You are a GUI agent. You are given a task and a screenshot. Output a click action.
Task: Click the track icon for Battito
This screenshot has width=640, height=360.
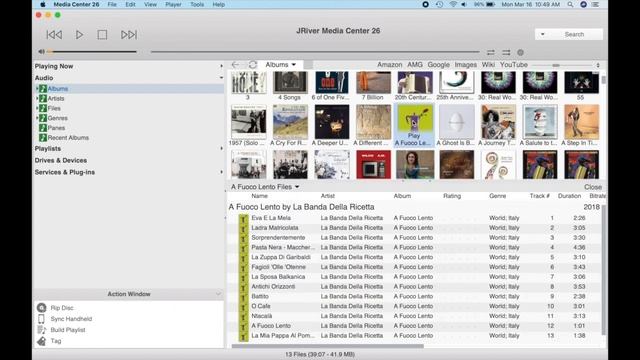(243, 297)
